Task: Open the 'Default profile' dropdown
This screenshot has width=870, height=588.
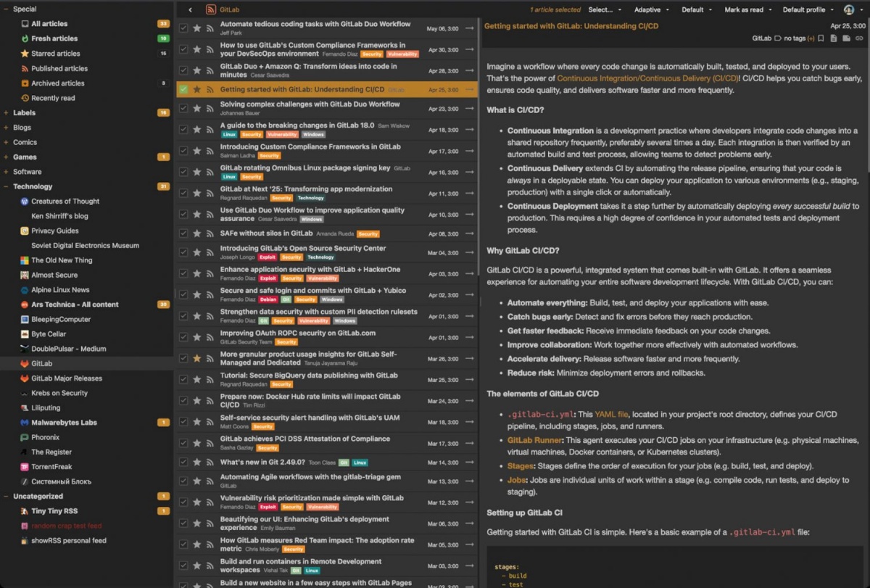Action: point(808,10)
